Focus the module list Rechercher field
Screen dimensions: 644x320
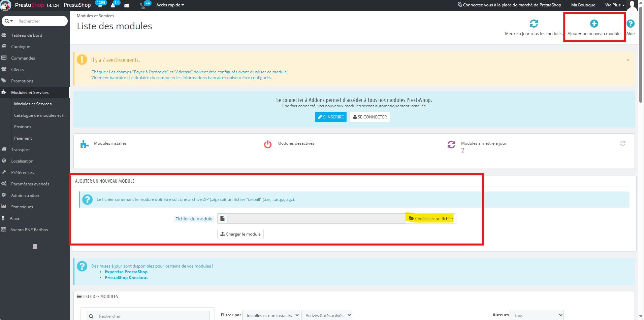click(153, 316)
